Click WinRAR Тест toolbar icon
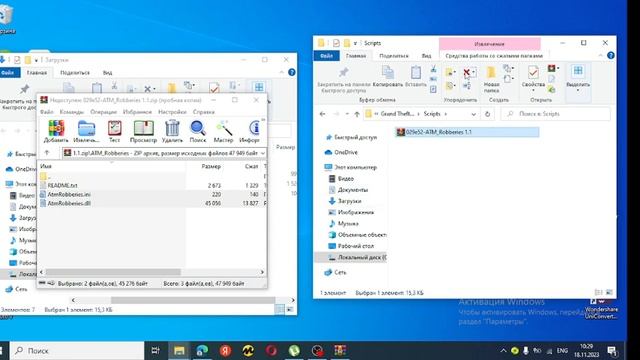640x360 pixels. pyautogui.click(x=114, y=131)
